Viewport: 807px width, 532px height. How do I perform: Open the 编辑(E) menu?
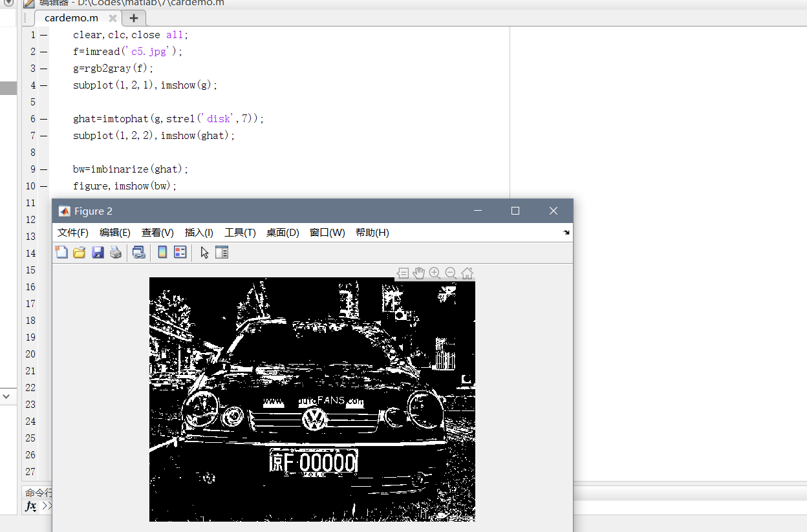click(x=115, y=233)
